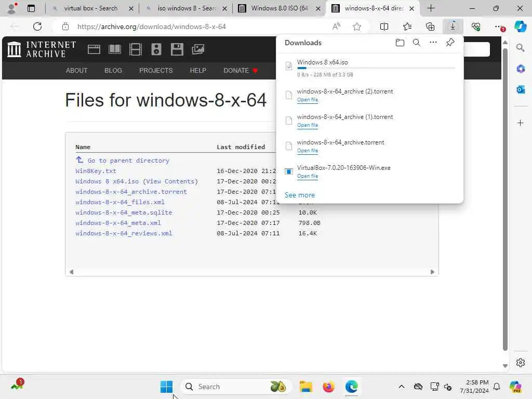
Task: Open Internet Archive software floppy icon
Action: 177,49
